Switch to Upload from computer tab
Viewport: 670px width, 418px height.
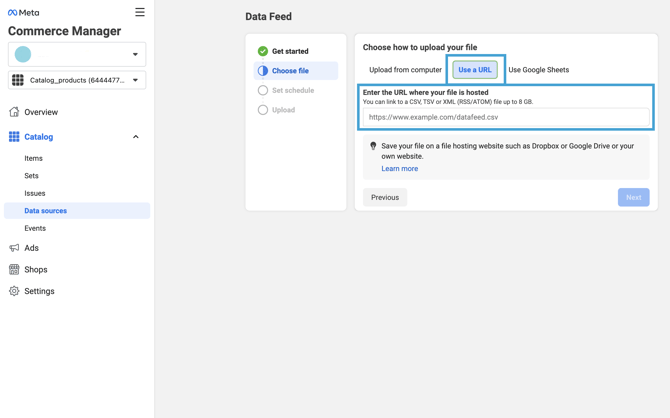click(x=405, y=70)
